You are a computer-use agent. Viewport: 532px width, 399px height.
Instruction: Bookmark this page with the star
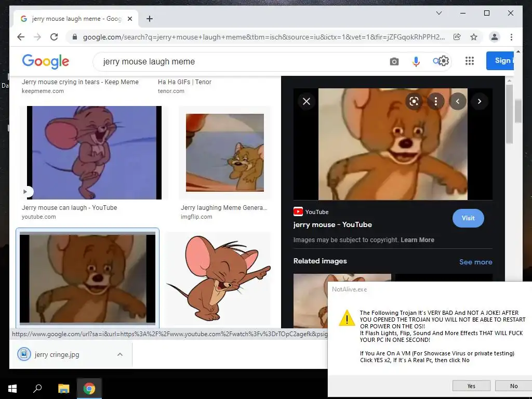coord(474,37)
